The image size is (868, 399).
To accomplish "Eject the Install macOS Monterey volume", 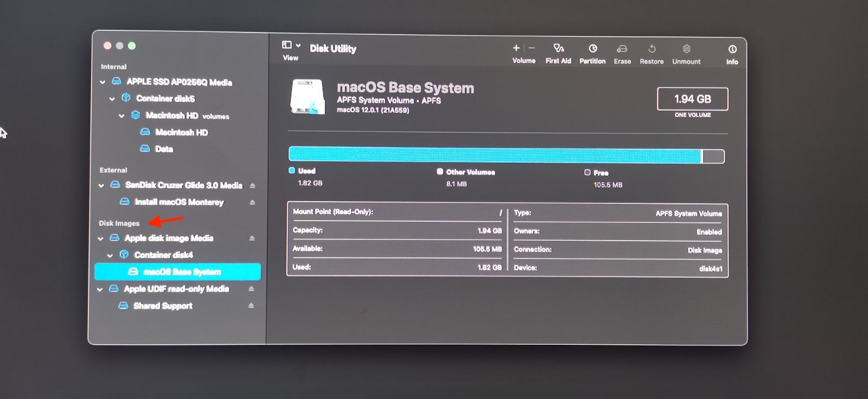I will 252,202.
